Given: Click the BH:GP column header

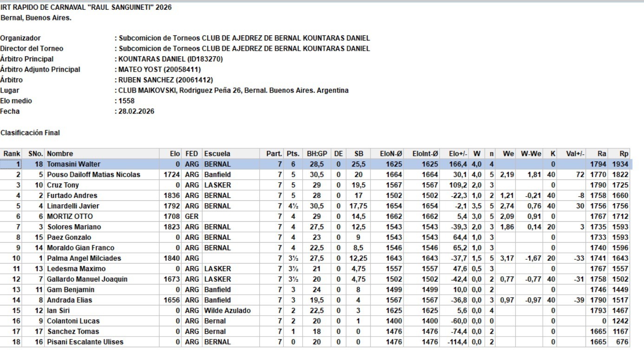Looking at the screenshot, I should (x=317, y=153).
